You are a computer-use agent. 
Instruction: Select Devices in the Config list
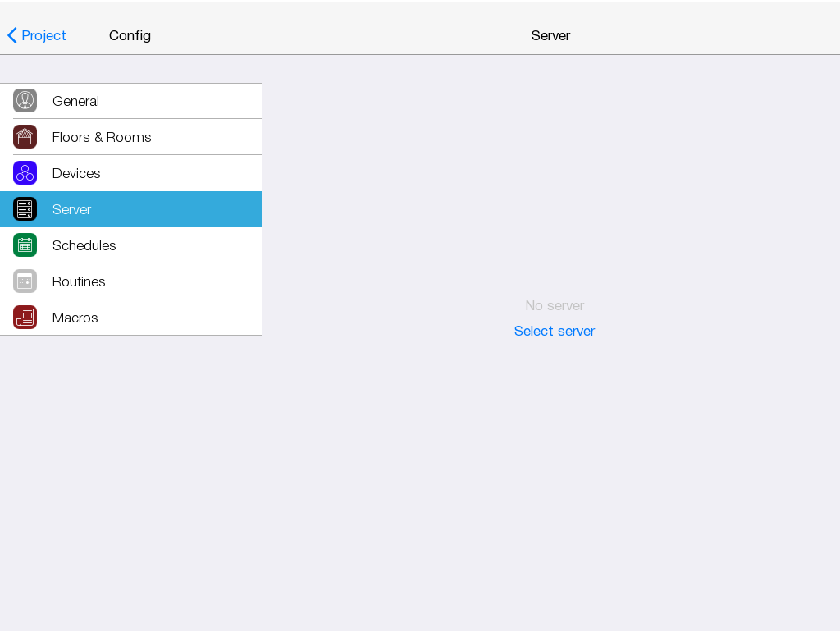click(76, 173)
